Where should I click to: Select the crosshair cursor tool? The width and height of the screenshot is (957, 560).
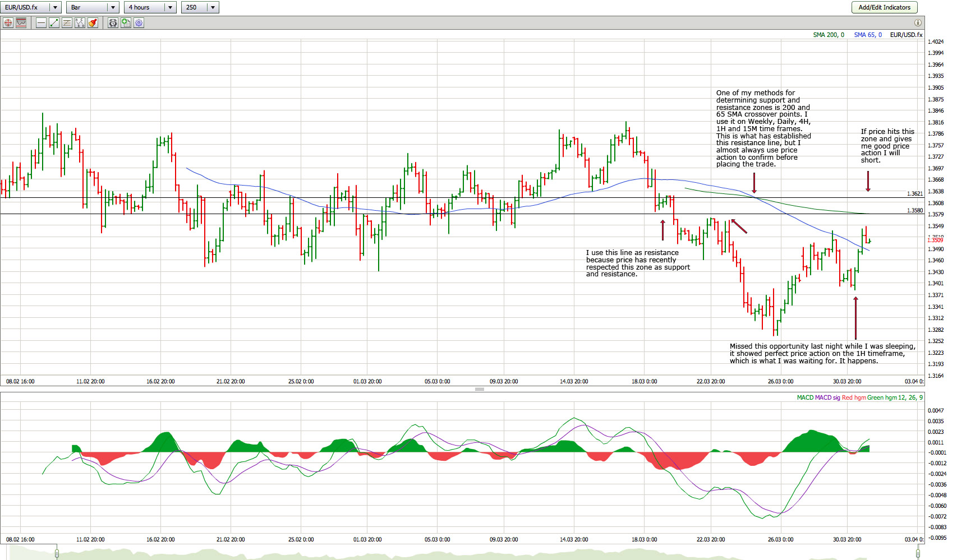click(8, 23)
